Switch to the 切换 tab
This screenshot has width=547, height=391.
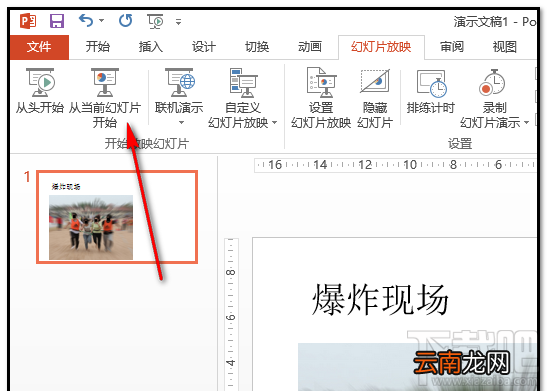257,47
